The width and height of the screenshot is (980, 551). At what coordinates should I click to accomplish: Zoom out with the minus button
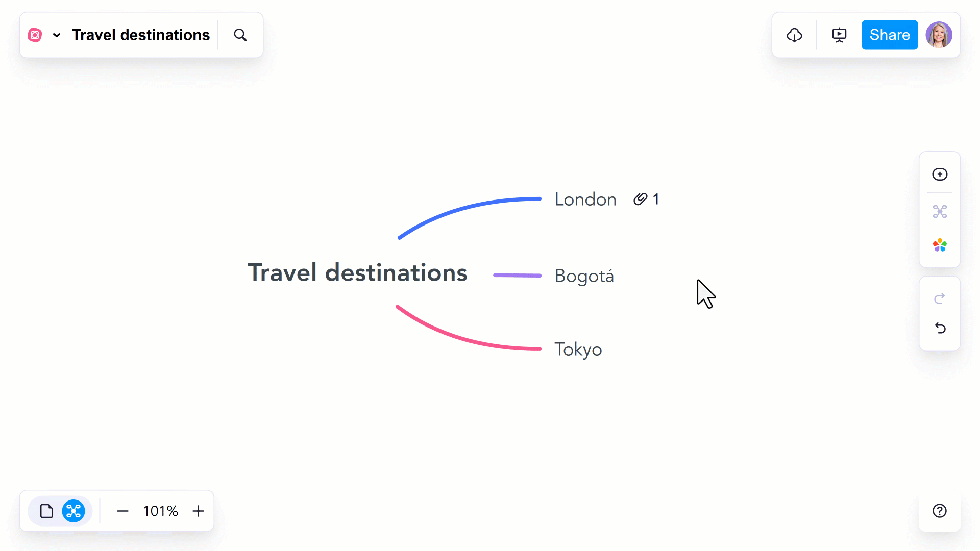(x=122, y=511)
